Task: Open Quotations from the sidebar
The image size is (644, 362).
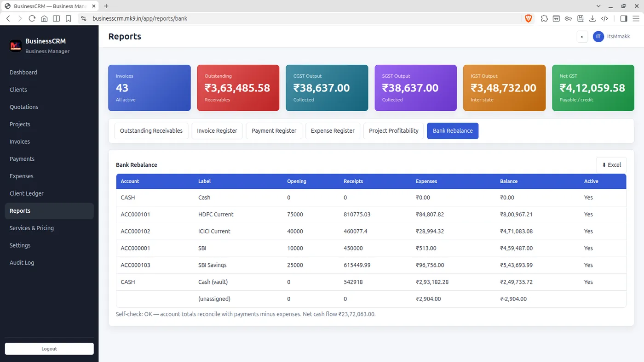Action: click(49, 107)
